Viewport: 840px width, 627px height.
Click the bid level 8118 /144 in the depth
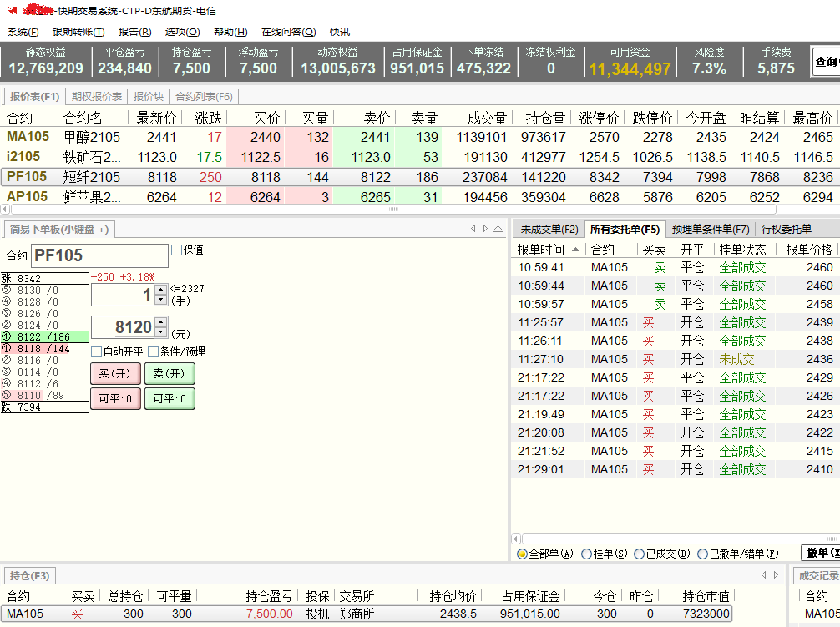click(44, 349)
